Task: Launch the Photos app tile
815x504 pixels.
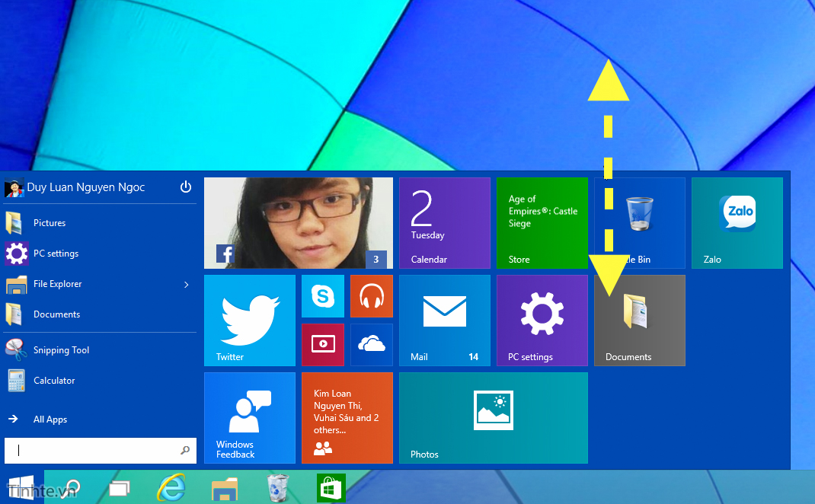Action: tap(493, 417)
